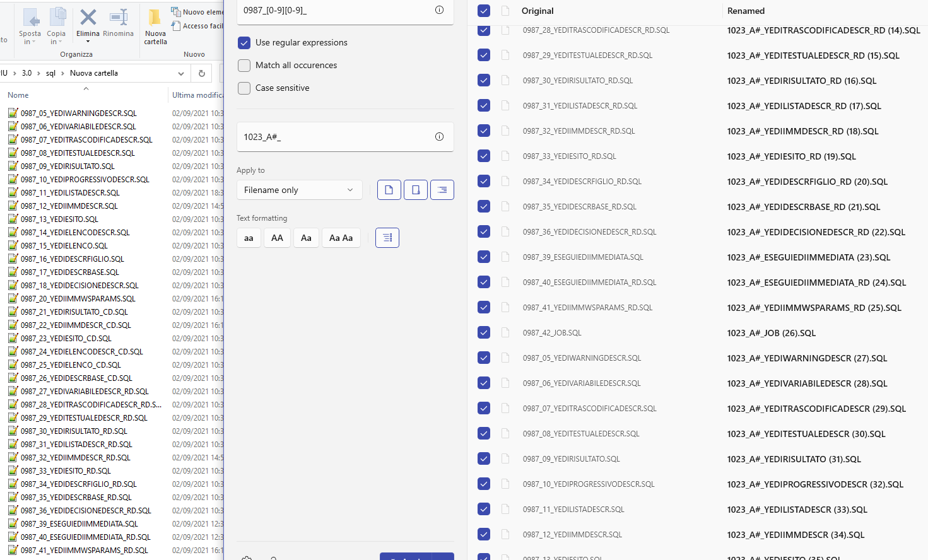Screen dimensions: 928x560
Task: Click the info icon next to search pattern
Action: (439, 10)
